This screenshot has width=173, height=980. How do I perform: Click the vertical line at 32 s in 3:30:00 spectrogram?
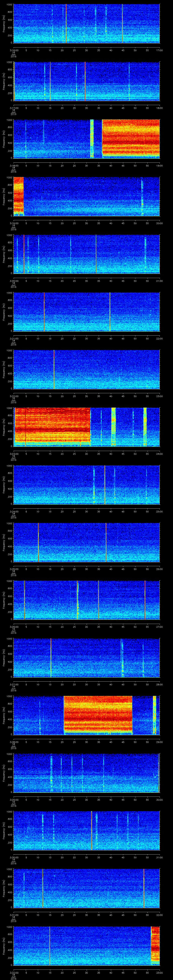coord(92,830)
